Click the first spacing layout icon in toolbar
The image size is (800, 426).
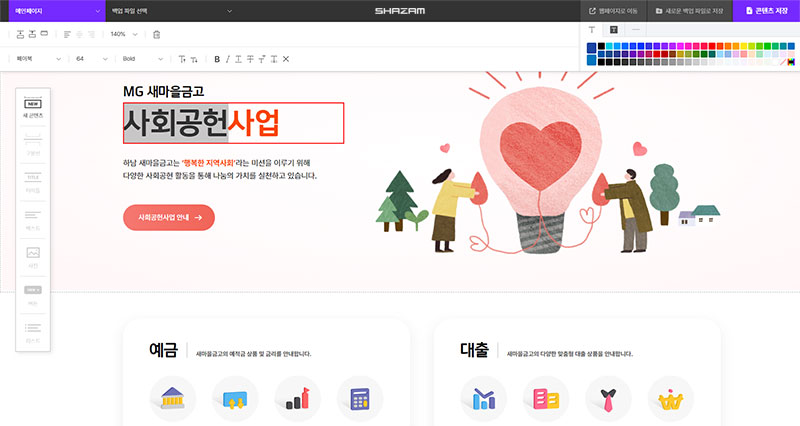pyautogui.click(x=20, y=34)
